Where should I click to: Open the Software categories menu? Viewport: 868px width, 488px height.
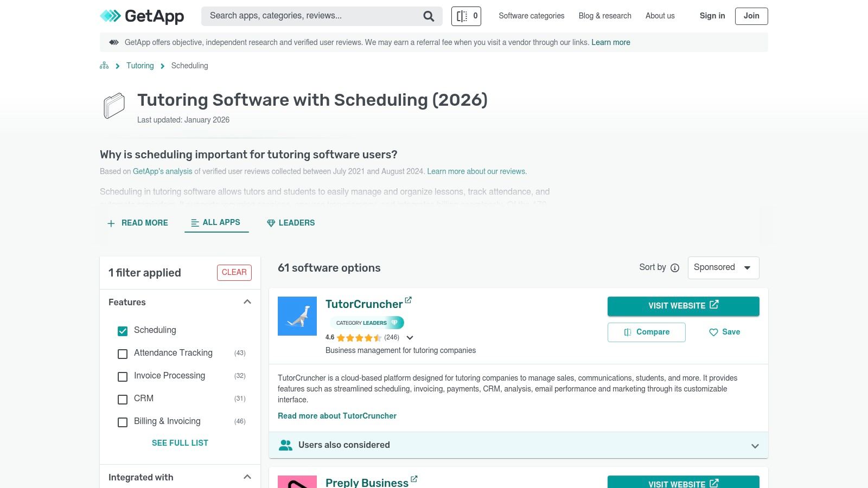click(x=531, y=16)
